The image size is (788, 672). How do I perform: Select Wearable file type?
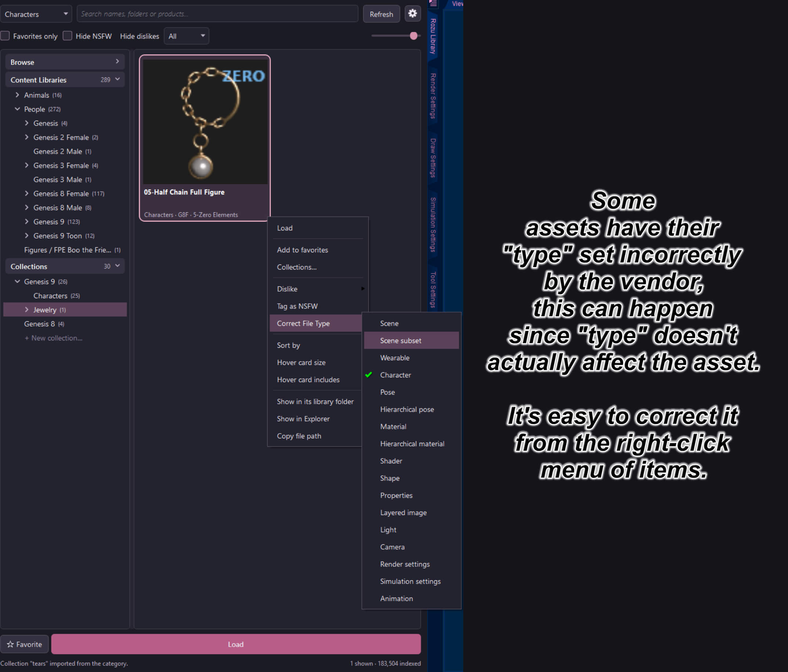point(411,358)
